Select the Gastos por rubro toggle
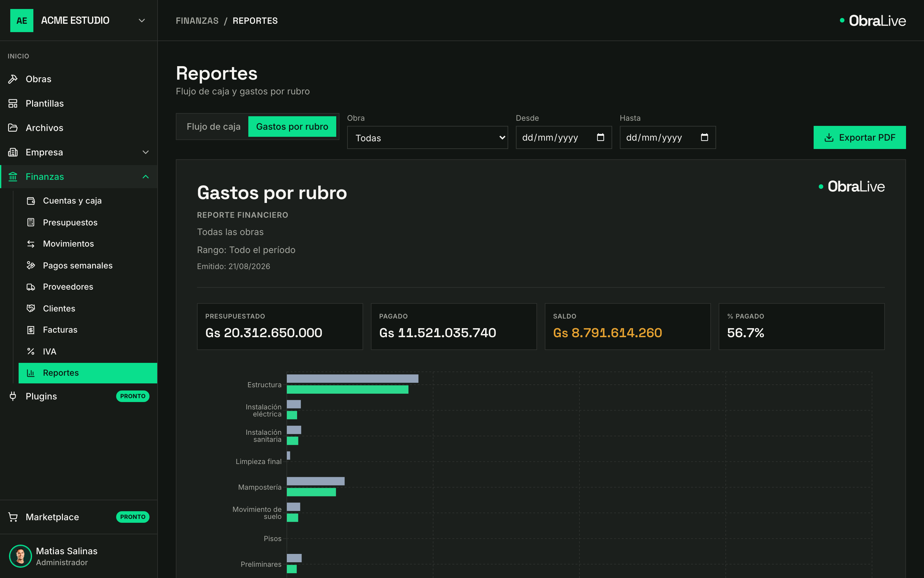Viewport: 924px width, 578px height. [x=292, y=127]
